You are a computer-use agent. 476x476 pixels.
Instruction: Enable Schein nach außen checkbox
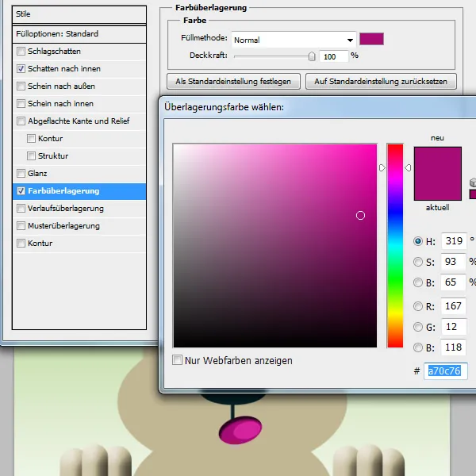(21, 86)
